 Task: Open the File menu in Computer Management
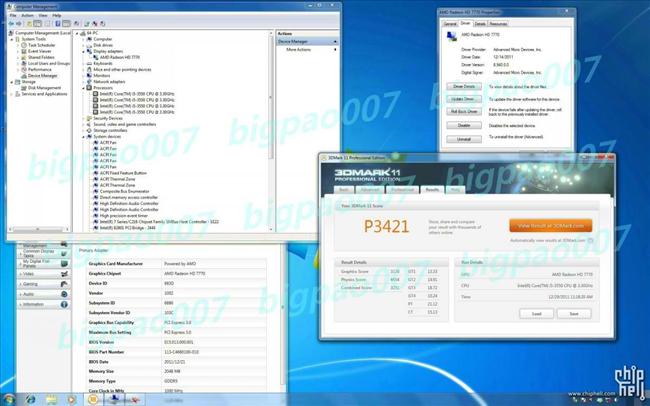[x=13, y=15]
